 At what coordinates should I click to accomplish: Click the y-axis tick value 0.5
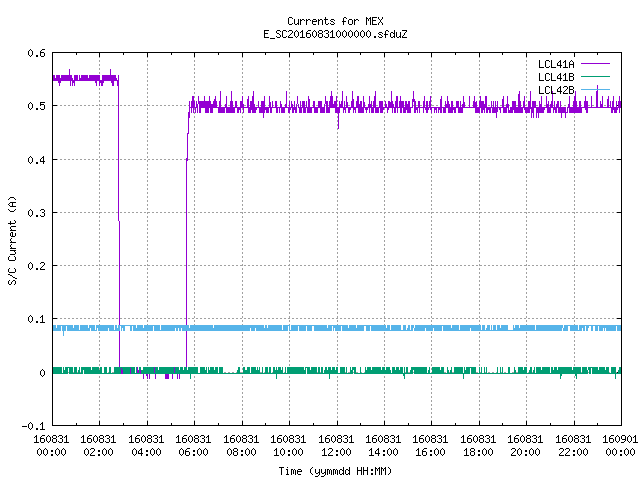coord(36,106)
